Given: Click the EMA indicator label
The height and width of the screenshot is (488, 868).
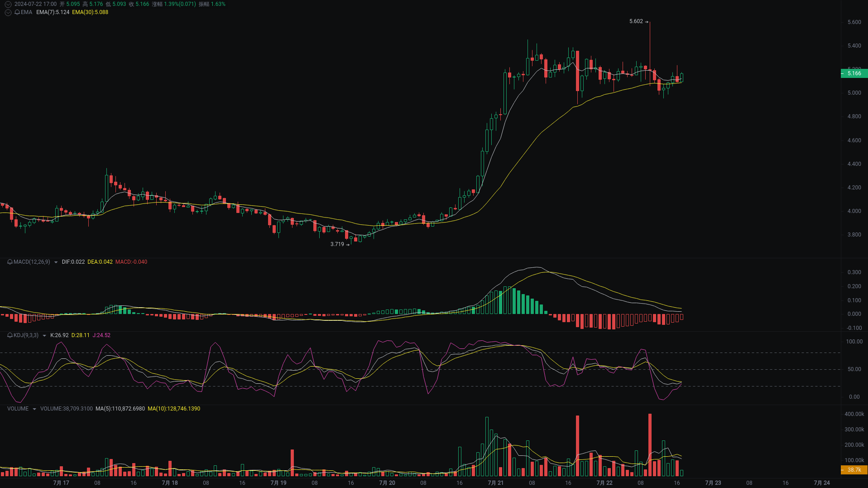Looking at the screenshot, I should 26,12.
